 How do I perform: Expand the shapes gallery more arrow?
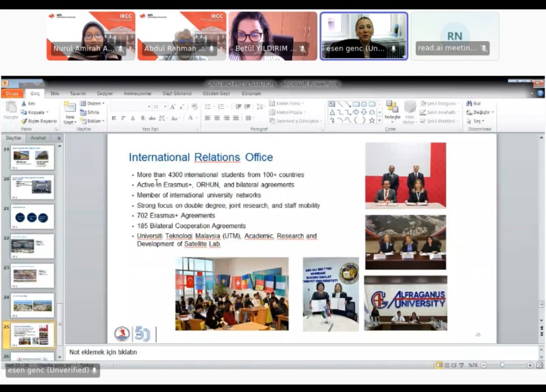point(379,120)
